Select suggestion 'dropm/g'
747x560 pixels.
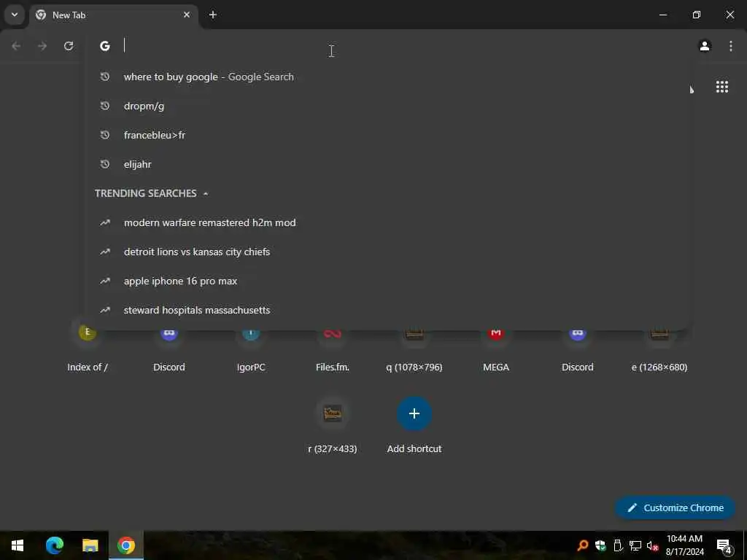tap(388, 106)
